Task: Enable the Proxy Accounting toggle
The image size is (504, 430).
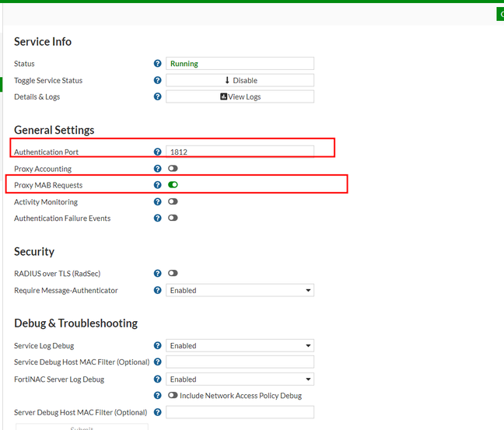Action: click(x=173, y=169)
